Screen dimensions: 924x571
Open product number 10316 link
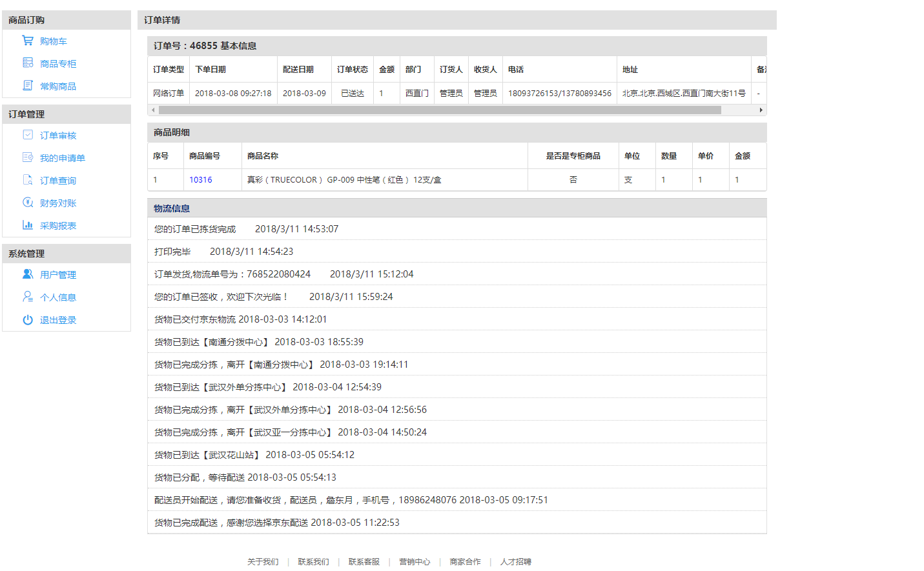(x=201, y=180)
